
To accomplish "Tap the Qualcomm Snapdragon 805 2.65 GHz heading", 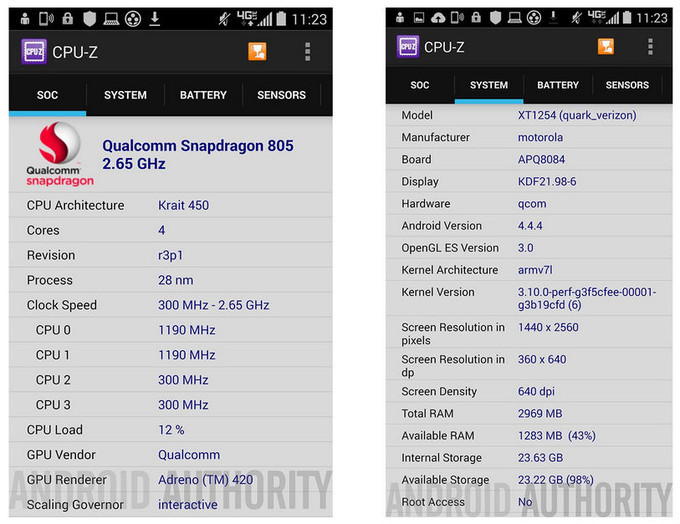I will (x=198, y=154).
